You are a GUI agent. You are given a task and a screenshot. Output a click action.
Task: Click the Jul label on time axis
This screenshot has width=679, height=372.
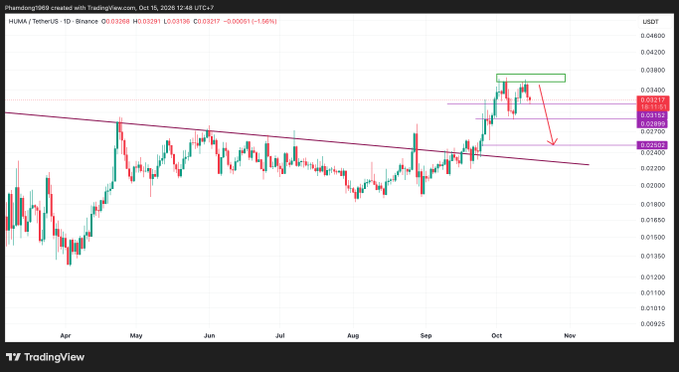pos(280,336)
